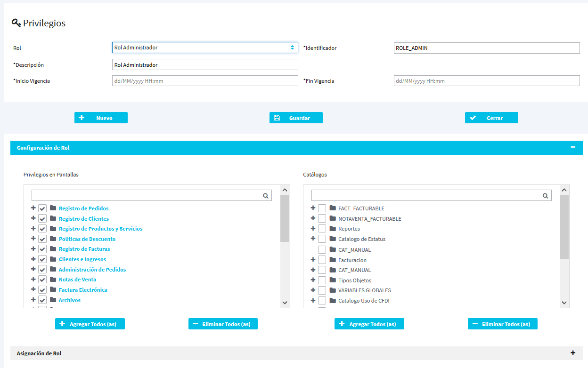The width and height of the screenshot is (588, 368).
Task: Open the Rol dropdown selector
Action: coord(205,48)
